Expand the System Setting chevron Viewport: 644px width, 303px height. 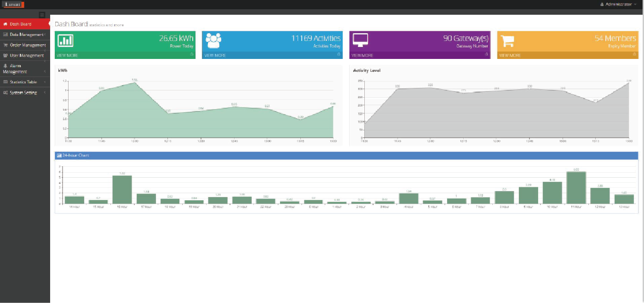pyautogui.click(x=45, y=93)
